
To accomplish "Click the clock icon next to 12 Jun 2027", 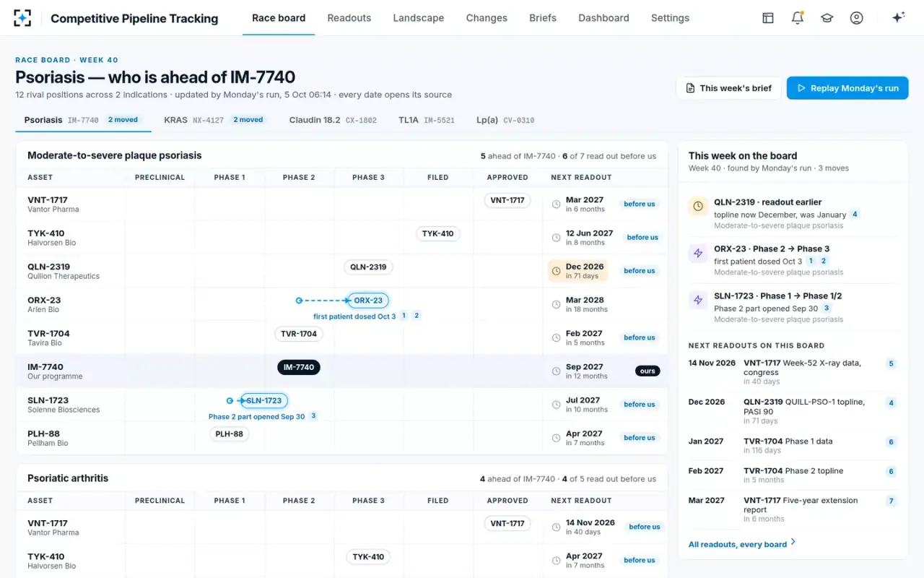I will (x=556, y=238).
